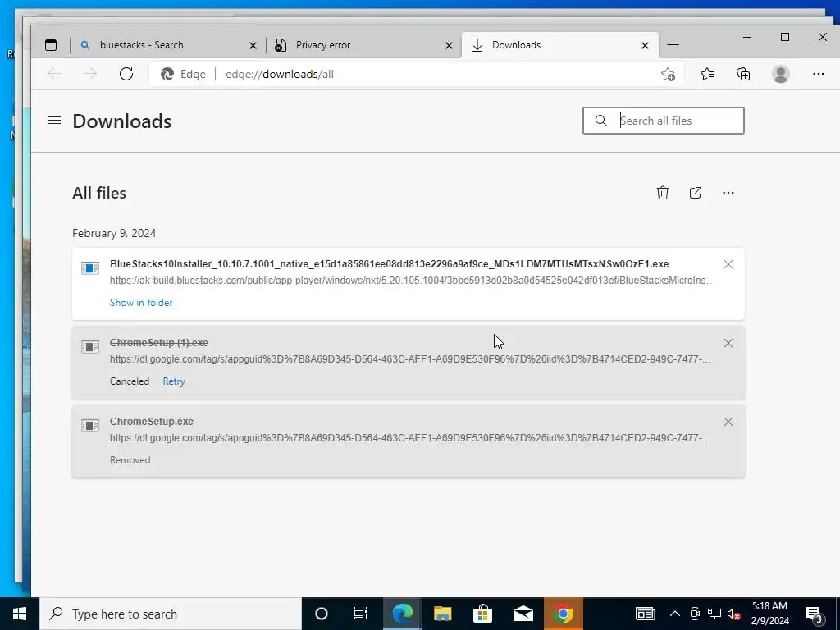Click the All files heading
Viewport: 840px width, 630px height.
click(99, 193)
